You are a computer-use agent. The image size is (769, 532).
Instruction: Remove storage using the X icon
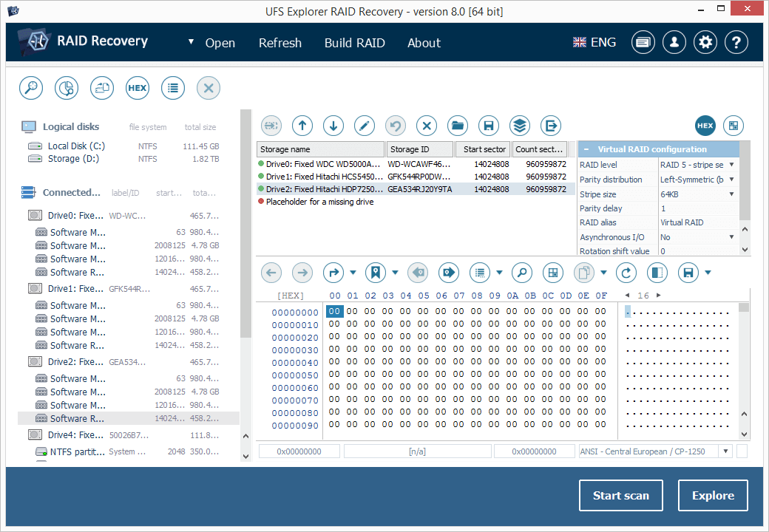click(426, 126)
